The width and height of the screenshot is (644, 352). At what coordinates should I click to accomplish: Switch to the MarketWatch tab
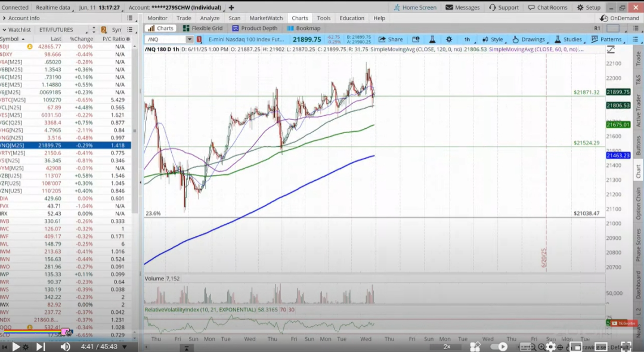pos(266,18)
